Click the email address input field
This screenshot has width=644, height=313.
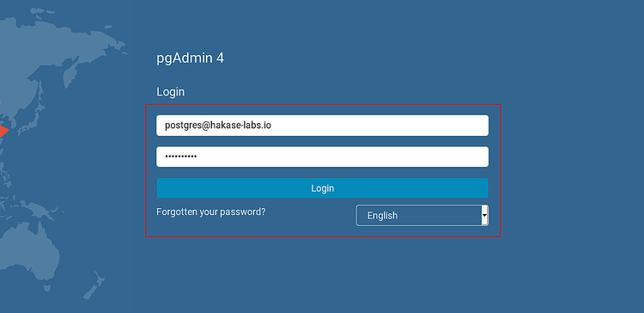click(x=322, y=126)
